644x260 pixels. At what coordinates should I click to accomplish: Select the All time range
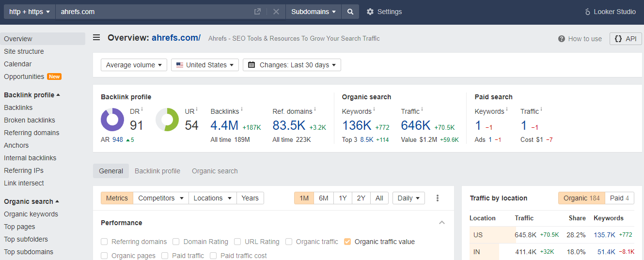coord(379,198)
